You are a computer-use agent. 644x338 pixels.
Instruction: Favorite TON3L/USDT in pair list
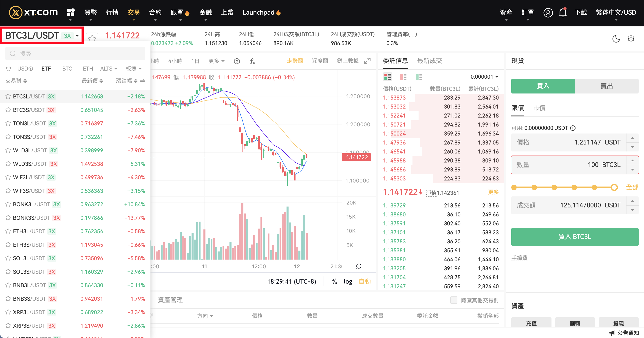coord(8,123)
